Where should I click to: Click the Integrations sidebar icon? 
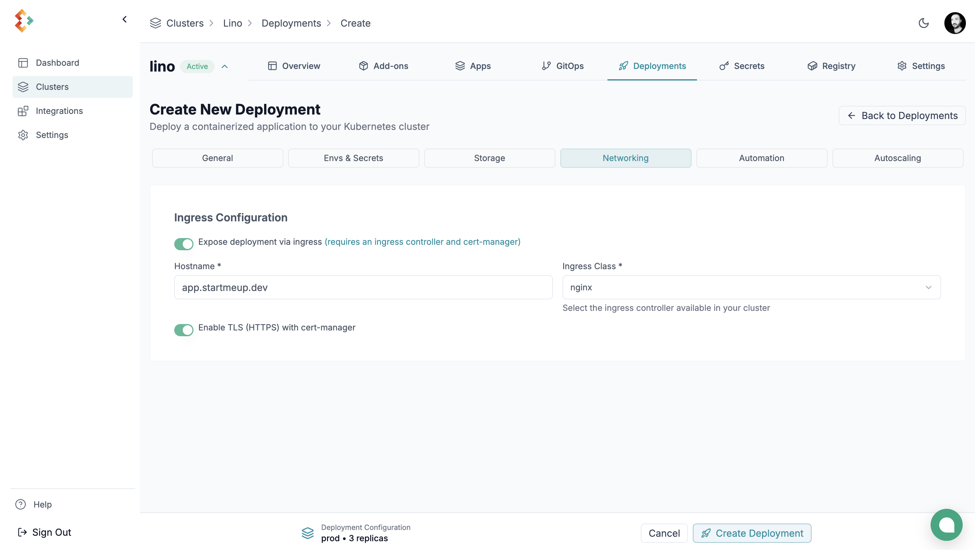click(x=23, y=111)
